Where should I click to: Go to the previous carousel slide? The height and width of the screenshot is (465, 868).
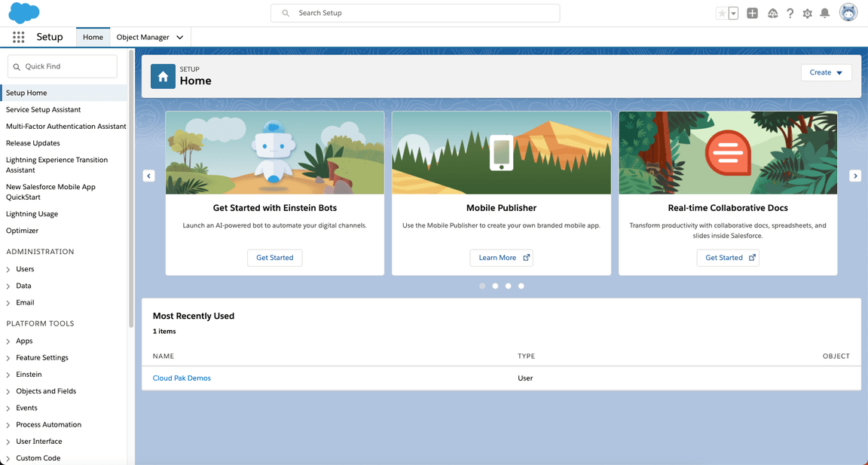(148, 176)
